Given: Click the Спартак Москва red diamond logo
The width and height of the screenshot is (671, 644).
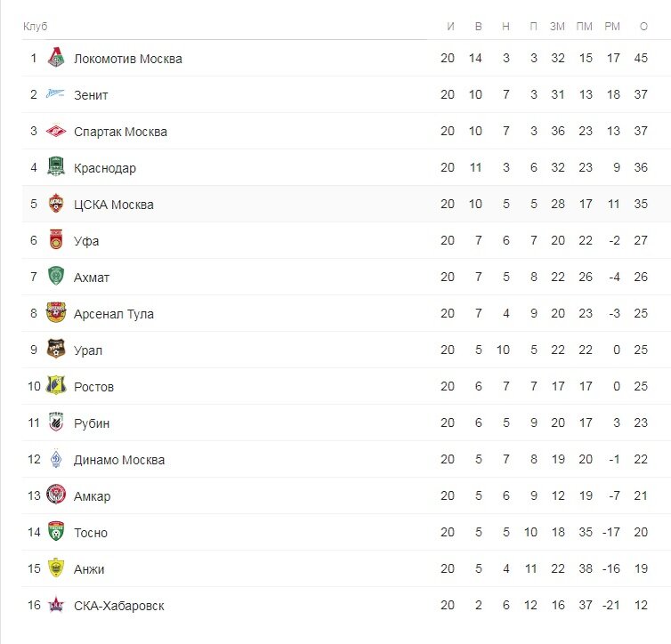Looking at the screenshot, I should pyautogui.click(x=56, y=131).
